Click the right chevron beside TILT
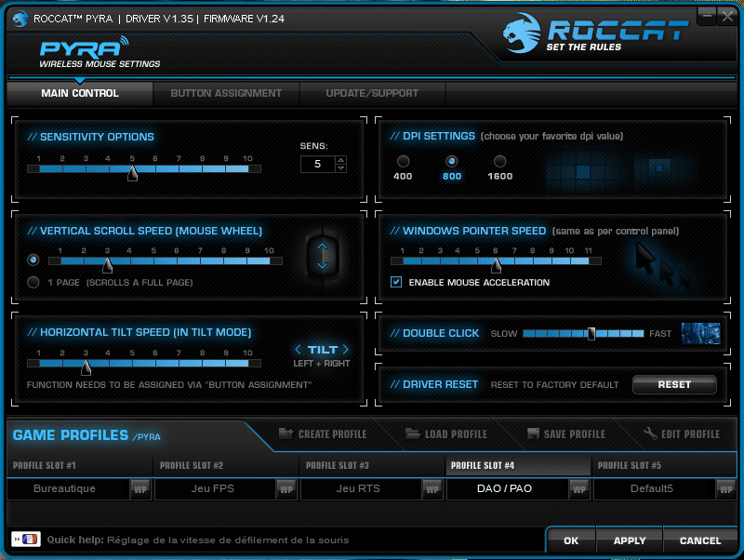The width and height of the screenshot is (744, 560). 346,350
